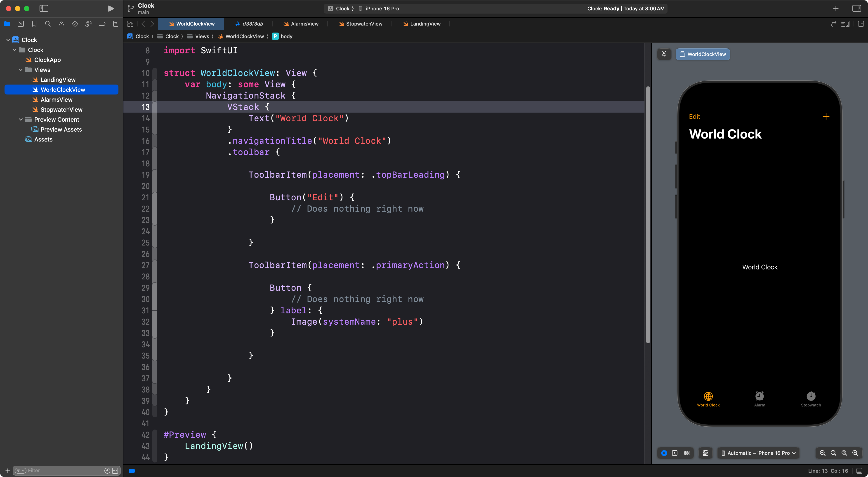Pin the canvas preview
This screenshot has width=868, height=477.
pyautogui.click(x=664, y=54)
